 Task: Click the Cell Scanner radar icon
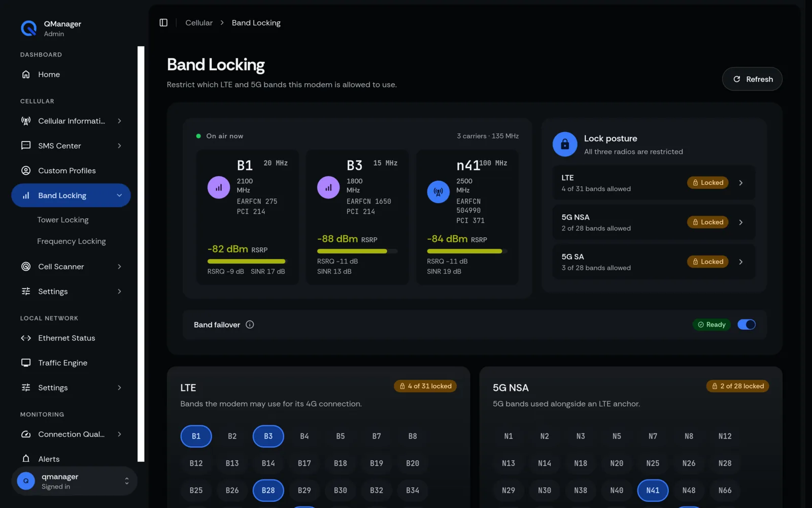(26, 267)
